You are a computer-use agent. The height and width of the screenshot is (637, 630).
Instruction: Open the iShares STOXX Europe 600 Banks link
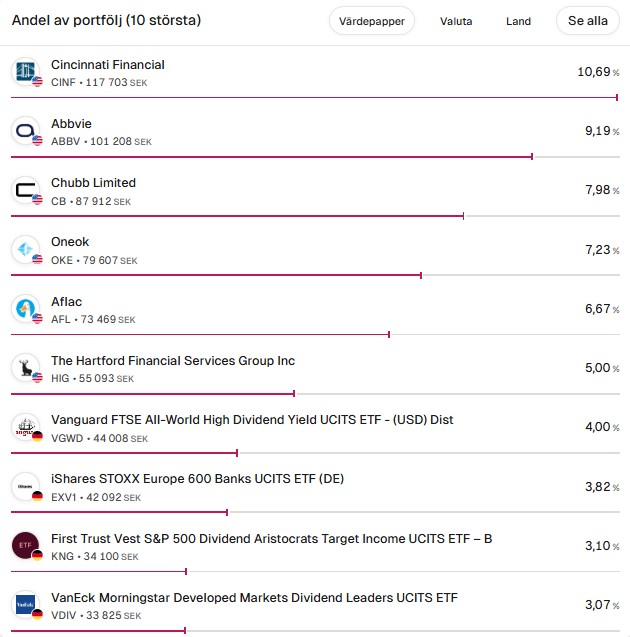pos(197,479)
